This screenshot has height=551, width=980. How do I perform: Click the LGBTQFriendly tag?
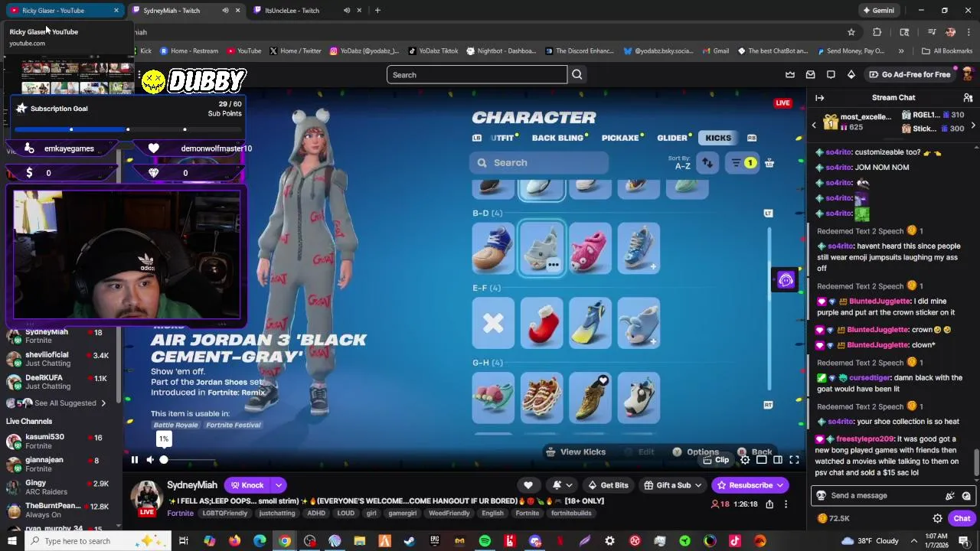[225, 514]
